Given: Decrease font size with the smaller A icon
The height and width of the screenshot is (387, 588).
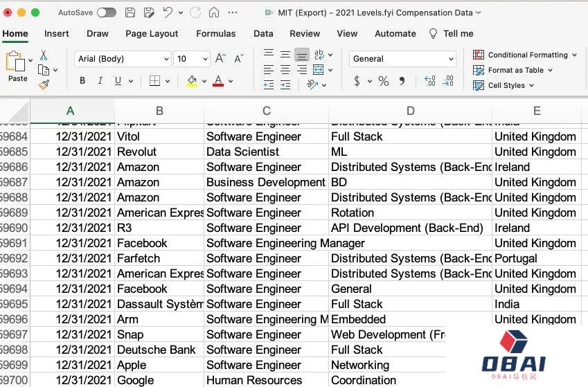Looking at the screenshot, I should (238, 58).
